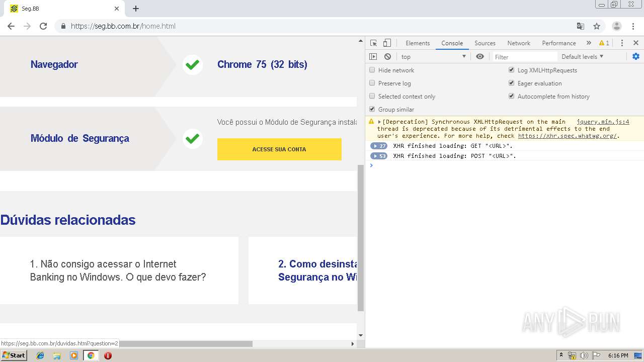Open question 2 about uninstalling
This screenshot has width=644, height=362.
[x=317, y=270]
